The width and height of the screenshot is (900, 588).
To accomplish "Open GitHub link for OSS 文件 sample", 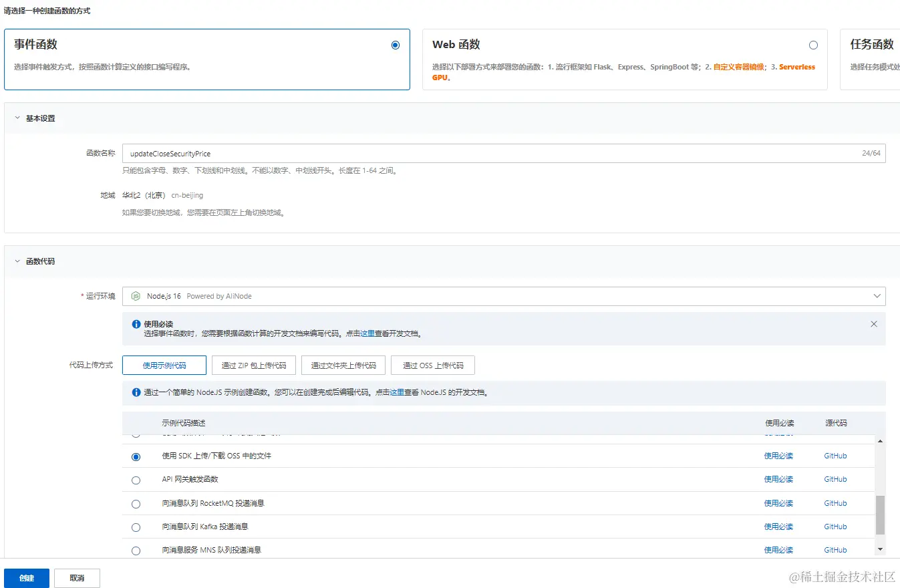I will click(x=835, y=456).
